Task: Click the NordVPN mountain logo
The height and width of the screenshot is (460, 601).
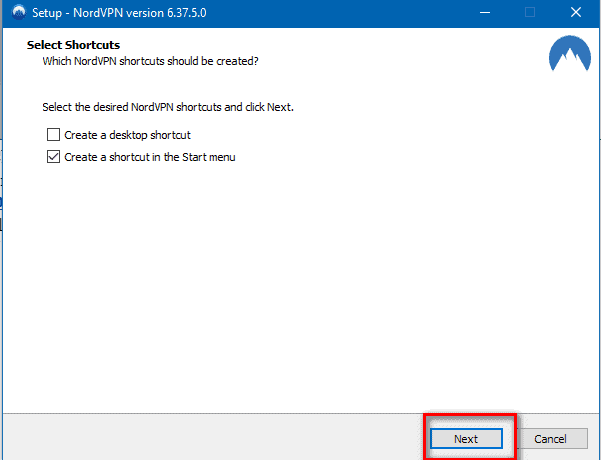Action: (x=570, y=54)
